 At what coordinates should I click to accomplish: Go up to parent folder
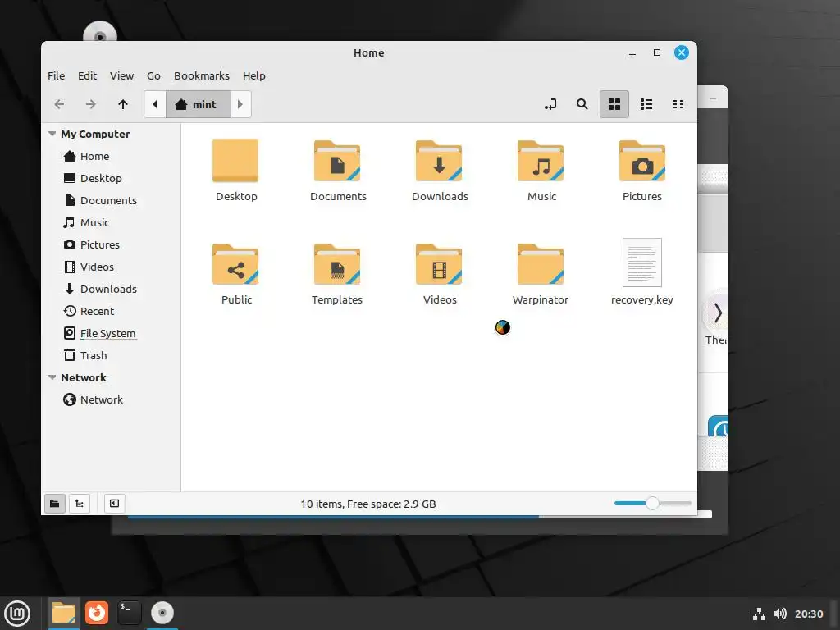click(123, 104)
